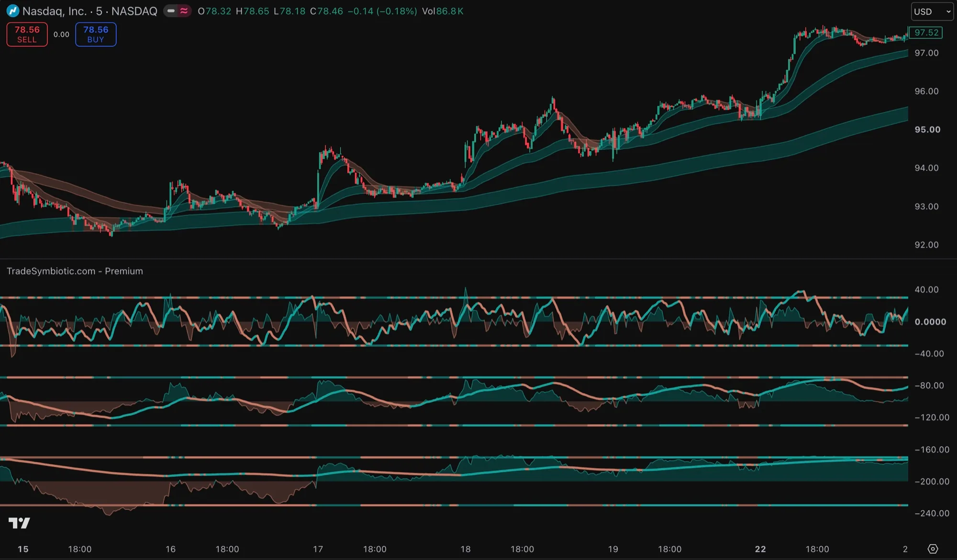Click the grey dash market status icon

pos(171,11)
